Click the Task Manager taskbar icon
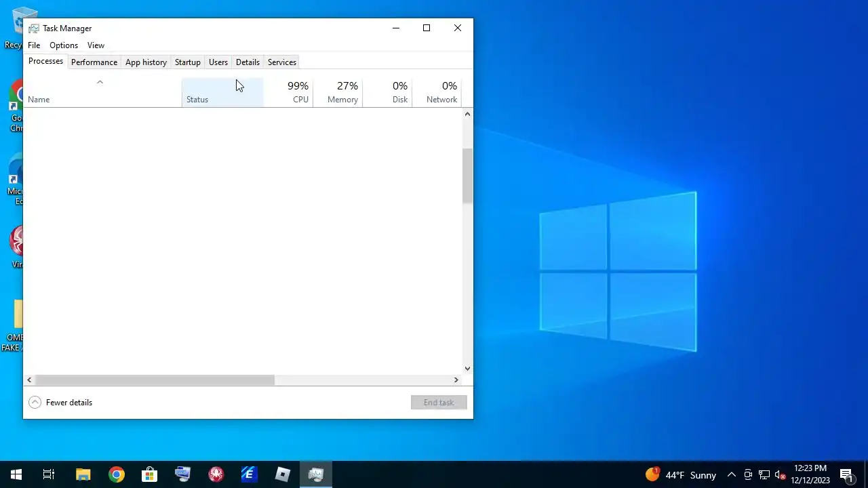The height and width of the screenshot is (488, 868). tap(315, 474)
